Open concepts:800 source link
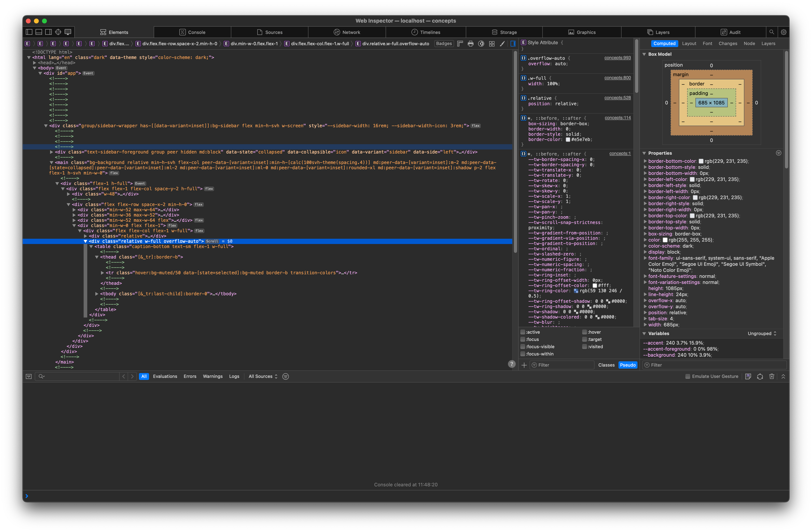Viewport: 812px width, 532px height. click(x=617, y=78)
